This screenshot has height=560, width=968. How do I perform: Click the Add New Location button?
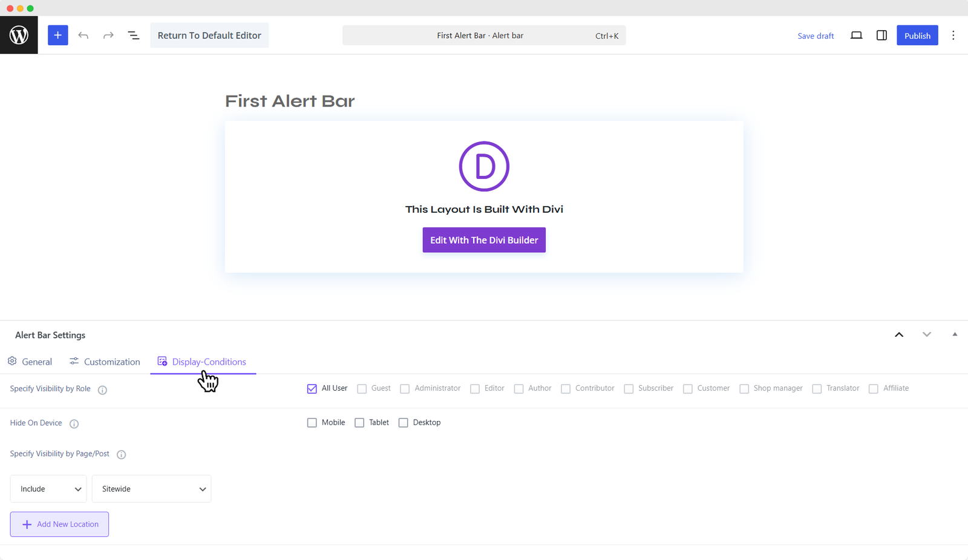click(x=59, y=524)
